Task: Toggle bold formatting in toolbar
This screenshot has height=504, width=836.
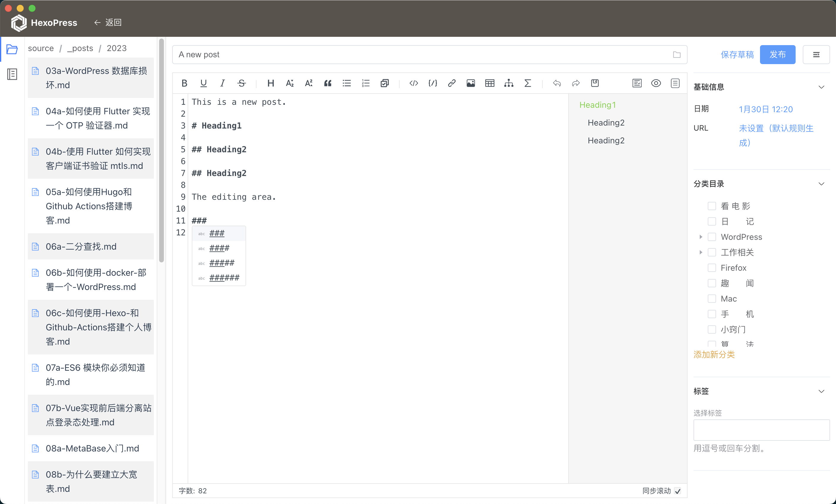Action: pos(184,83)
